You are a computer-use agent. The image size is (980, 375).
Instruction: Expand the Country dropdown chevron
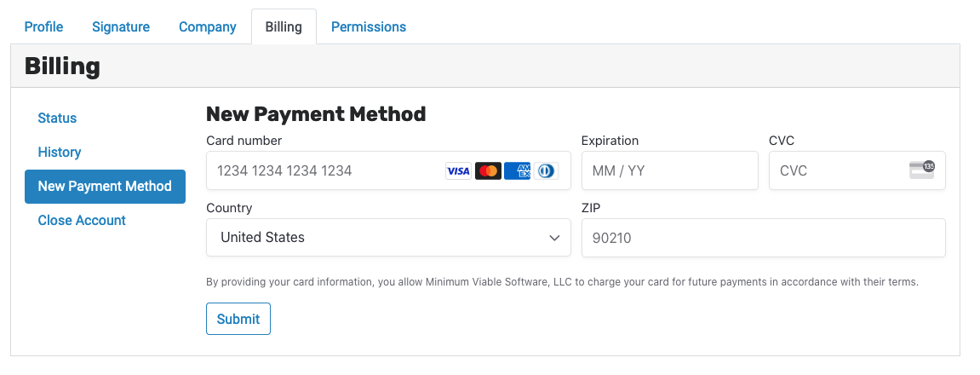click(554, 238)
